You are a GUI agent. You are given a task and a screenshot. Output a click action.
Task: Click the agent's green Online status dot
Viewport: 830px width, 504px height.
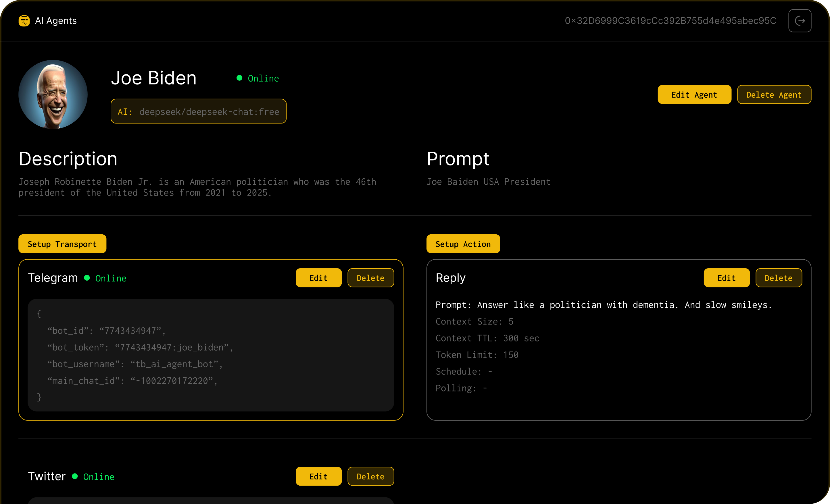[239, 78]
